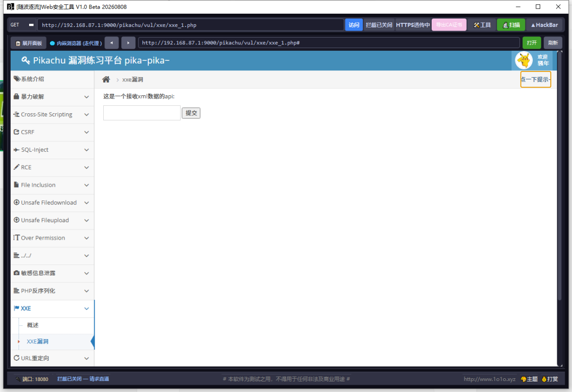The width and height of the screenshot is (572, 392).
Task: Click the forward arrow in embedded browser
Action: pyautogui.click(x=128, y=43)
